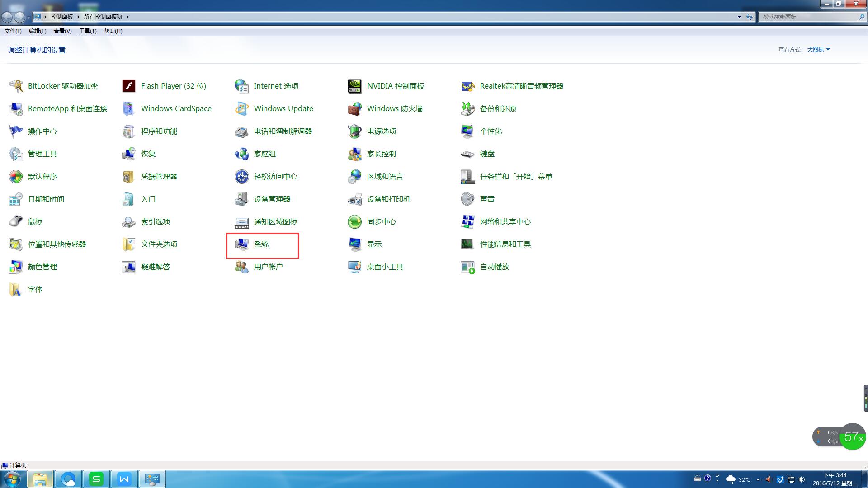Image resolution: width=868 pixels, height=488 pixels.
Task: Click the 字体 fonts icon
Action: pos(16,289)
